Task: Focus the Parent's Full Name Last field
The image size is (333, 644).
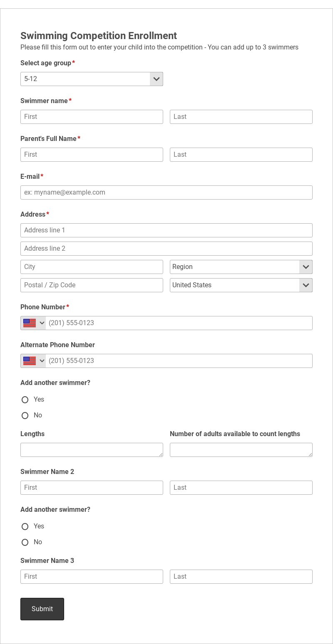Action: tap(241, 155)
